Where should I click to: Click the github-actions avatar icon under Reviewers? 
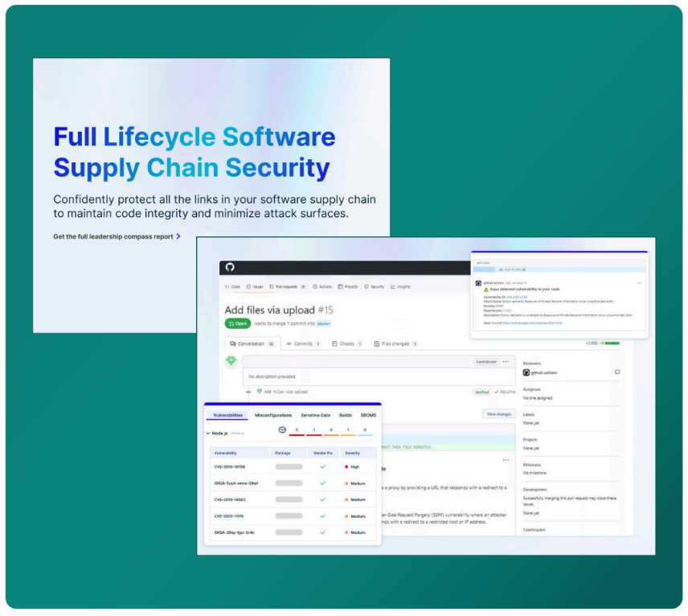[526, 372]
